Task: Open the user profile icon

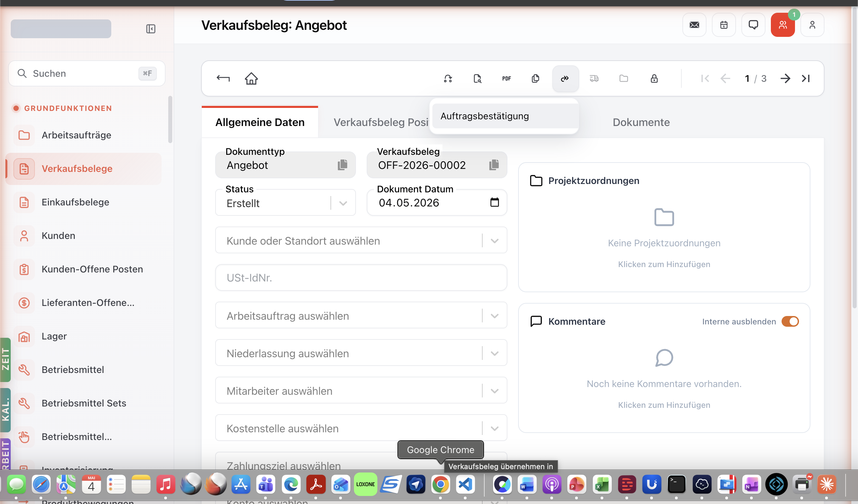Action: point(812,25)
